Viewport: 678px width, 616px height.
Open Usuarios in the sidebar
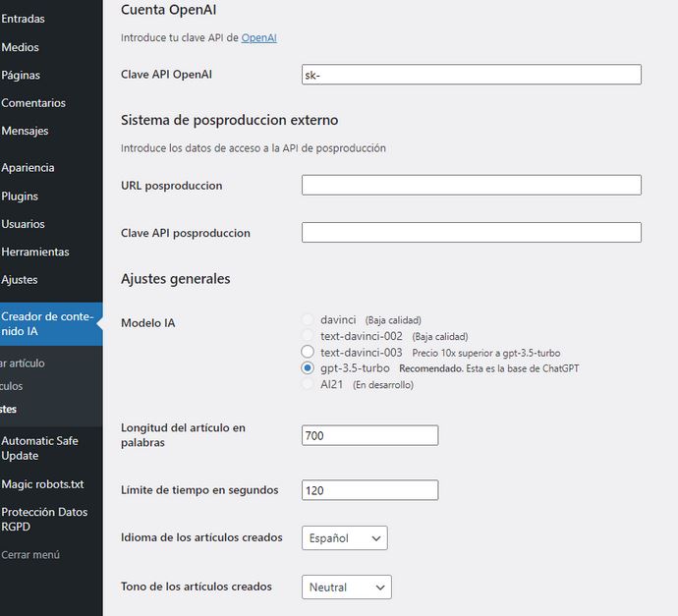click(23, 224)
